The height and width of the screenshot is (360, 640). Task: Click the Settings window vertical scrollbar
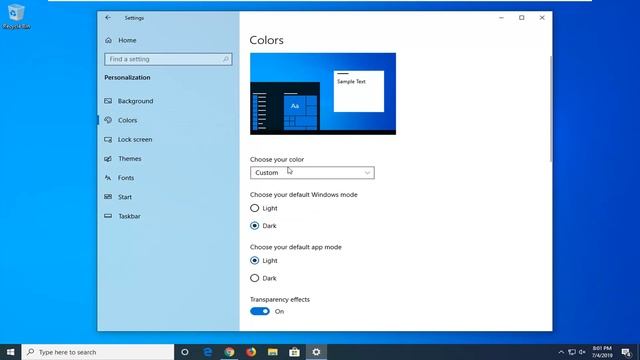click(551, 108)
